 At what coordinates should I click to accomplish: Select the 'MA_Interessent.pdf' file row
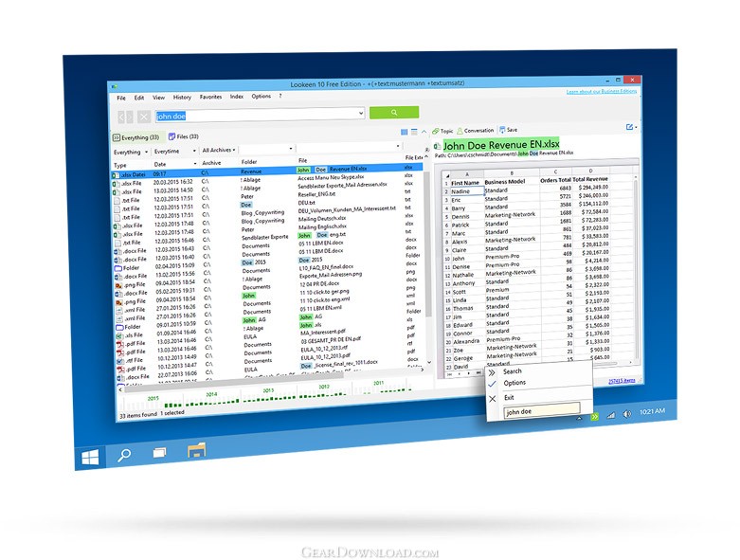click(323, 333)
